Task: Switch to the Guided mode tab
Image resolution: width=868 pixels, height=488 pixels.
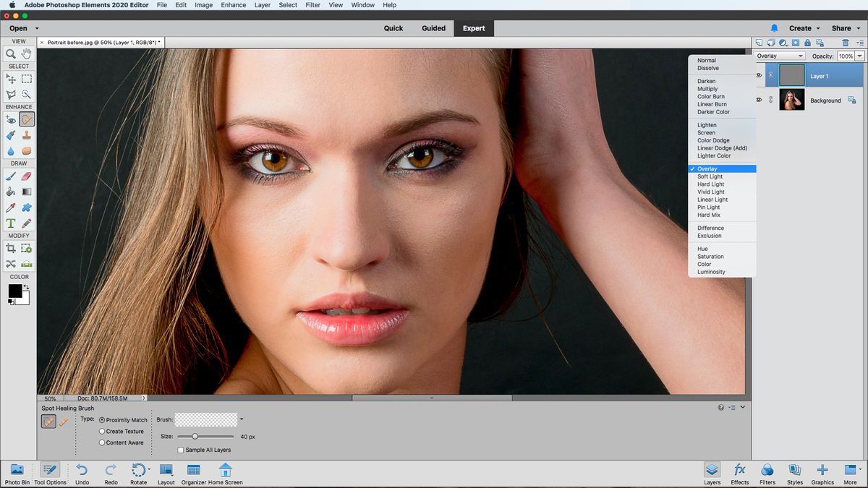Action: click(x=434, y=28)
